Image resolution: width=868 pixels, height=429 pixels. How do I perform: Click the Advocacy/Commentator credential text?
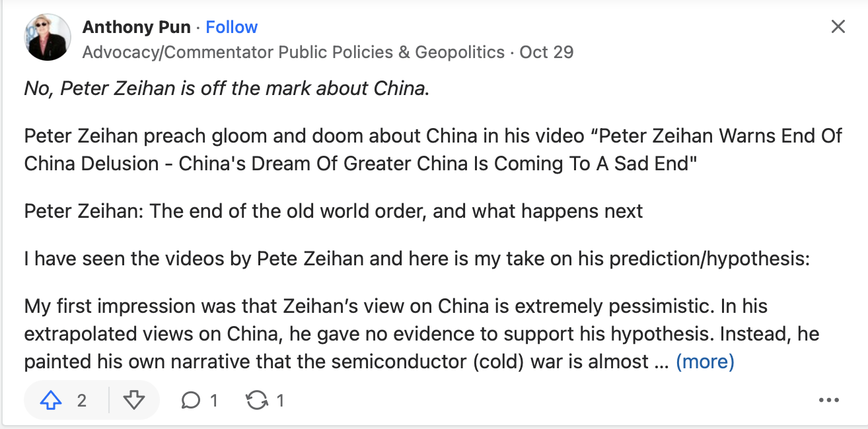[293, 52]
